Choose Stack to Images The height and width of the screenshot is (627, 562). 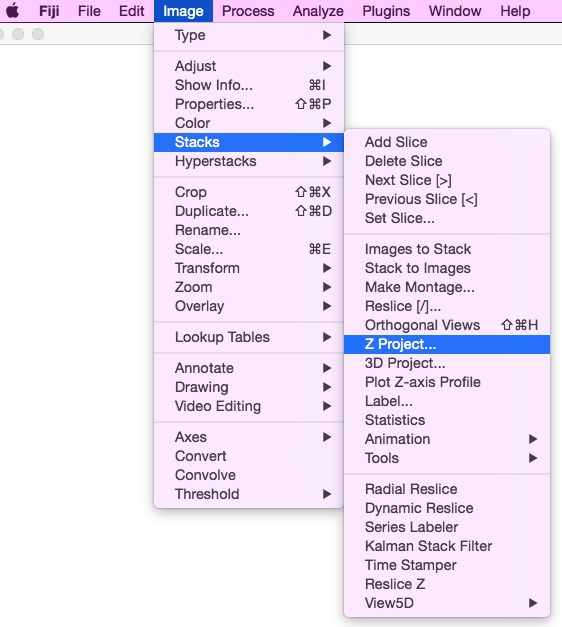tap(447, 268)
